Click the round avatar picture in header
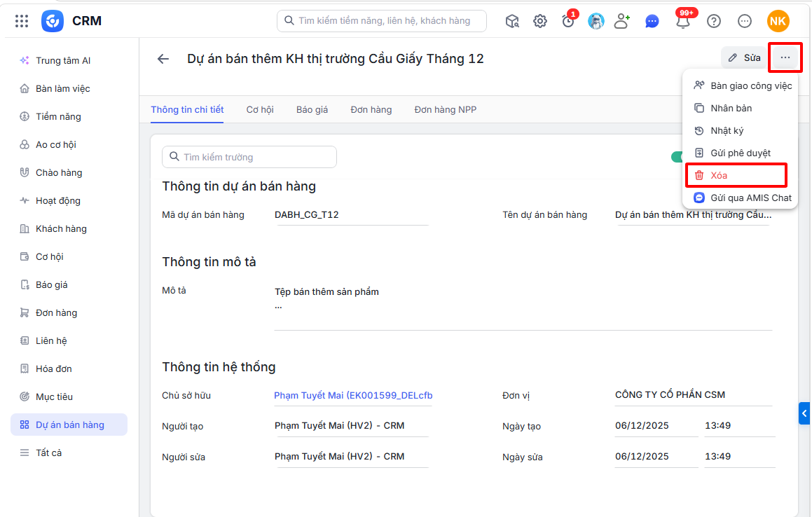The width and height of the screenshot is (812, 517). (596, 21)
